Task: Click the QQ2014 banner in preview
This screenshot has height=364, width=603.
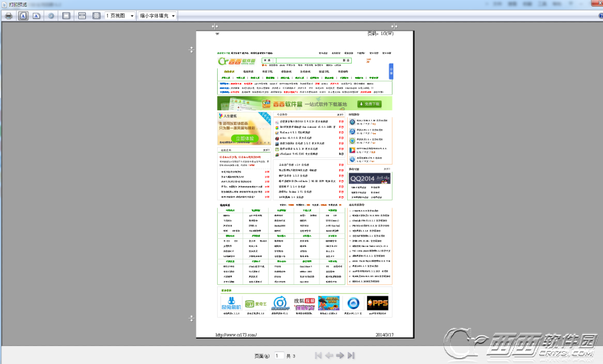Action: coord(370,179)
